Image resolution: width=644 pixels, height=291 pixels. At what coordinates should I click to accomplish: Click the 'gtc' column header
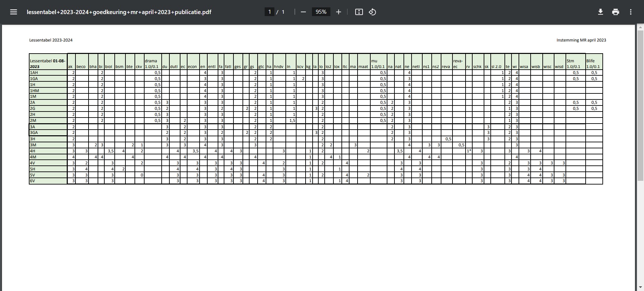[262, 62]
